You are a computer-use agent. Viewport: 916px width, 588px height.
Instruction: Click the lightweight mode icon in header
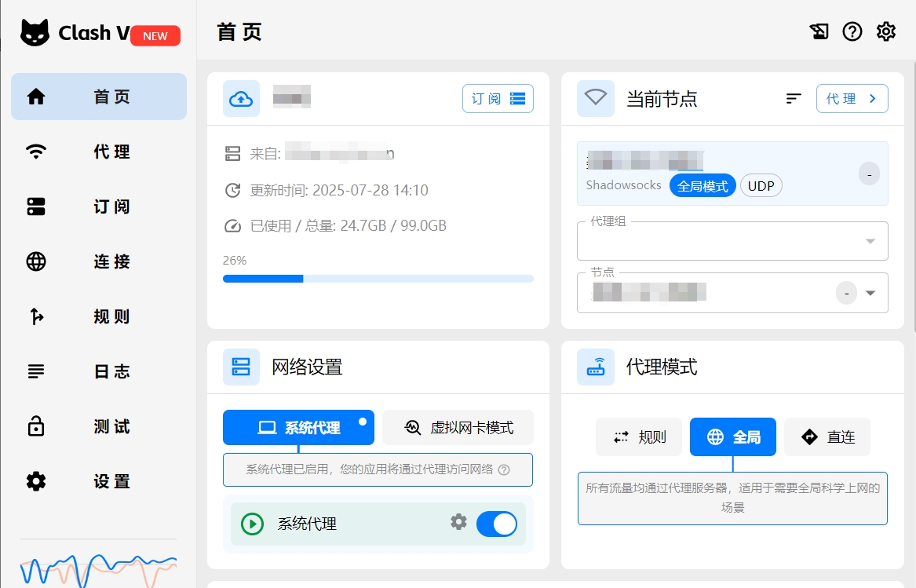[x=819, y=31]
